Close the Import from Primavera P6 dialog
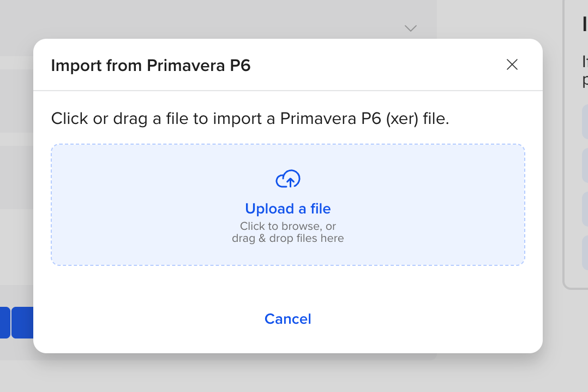This screenshot has width=588, height=392. [512, 64]
